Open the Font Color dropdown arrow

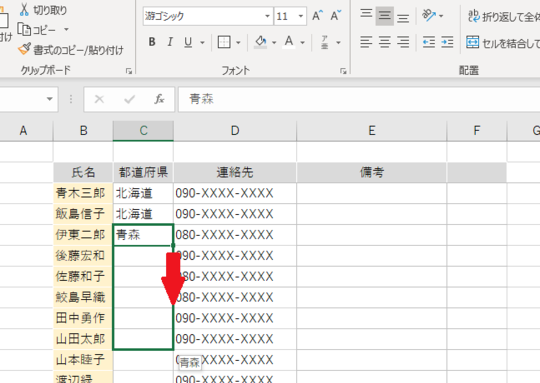[302, 43]
